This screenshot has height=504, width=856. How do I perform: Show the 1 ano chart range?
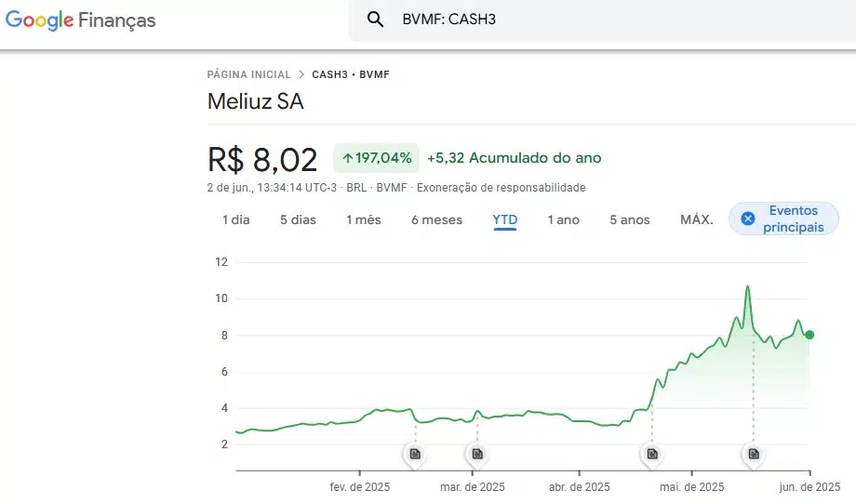click(x=564, y=219)
